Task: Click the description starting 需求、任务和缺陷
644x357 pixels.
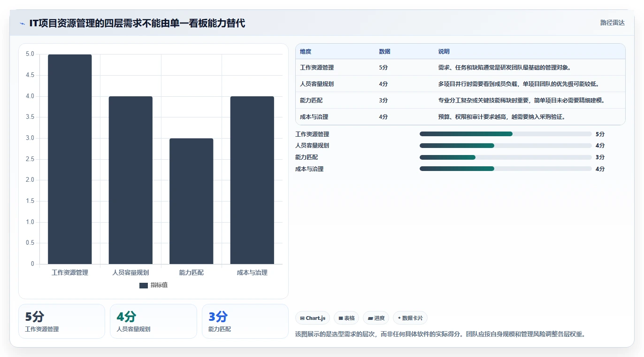Action: (x=505, y=68)
